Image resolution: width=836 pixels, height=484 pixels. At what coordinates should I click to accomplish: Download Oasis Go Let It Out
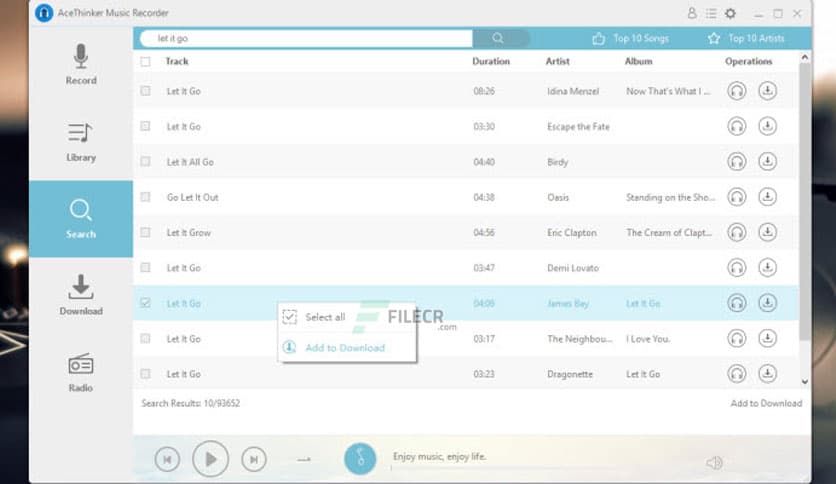(x=767, y=197)
